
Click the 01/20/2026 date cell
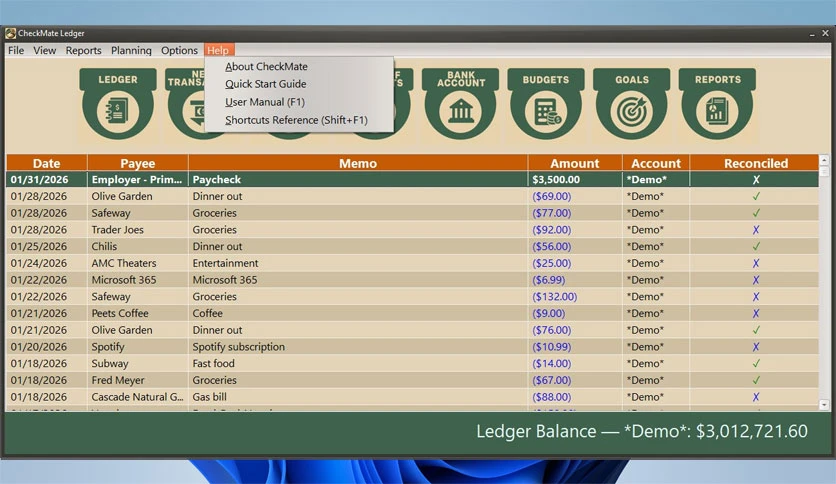click(46, 346)
